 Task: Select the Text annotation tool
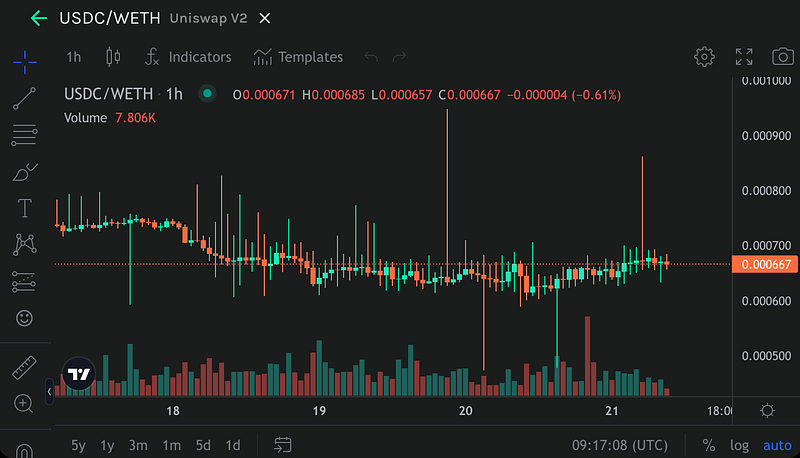pos(24,209)
